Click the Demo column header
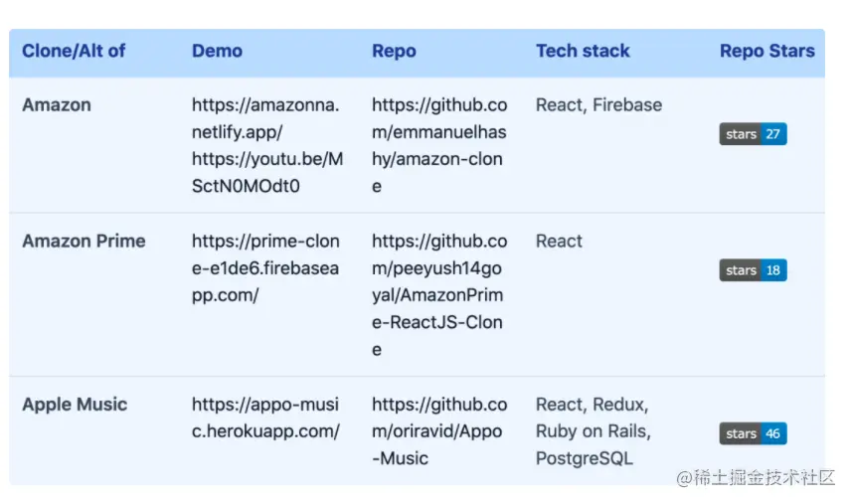 coord(217,51)
